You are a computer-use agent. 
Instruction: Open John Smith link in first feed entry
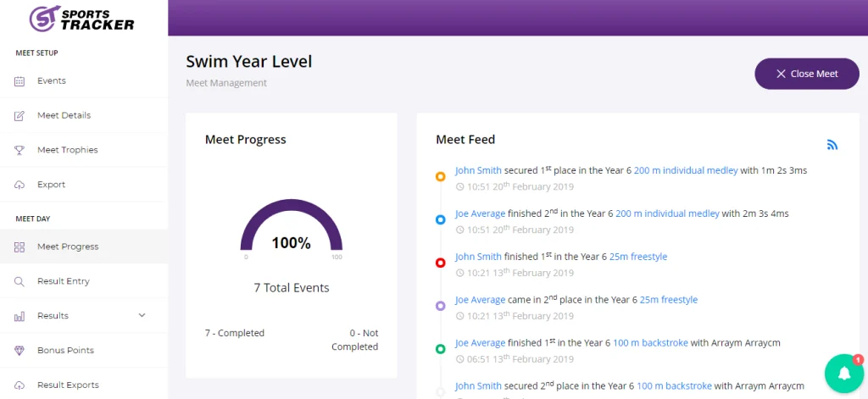click(478, 170)
